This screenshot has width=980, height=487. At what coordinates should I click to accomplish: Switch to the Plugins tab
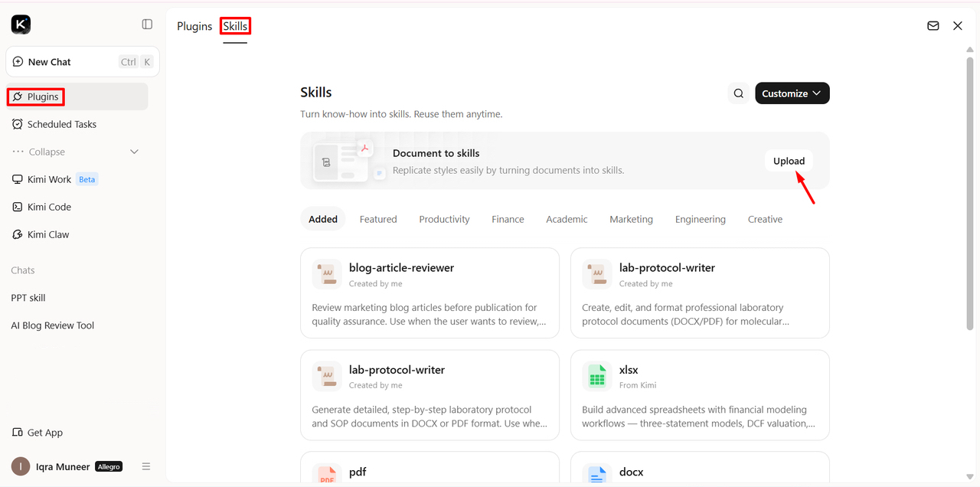[x=194, y=26]
